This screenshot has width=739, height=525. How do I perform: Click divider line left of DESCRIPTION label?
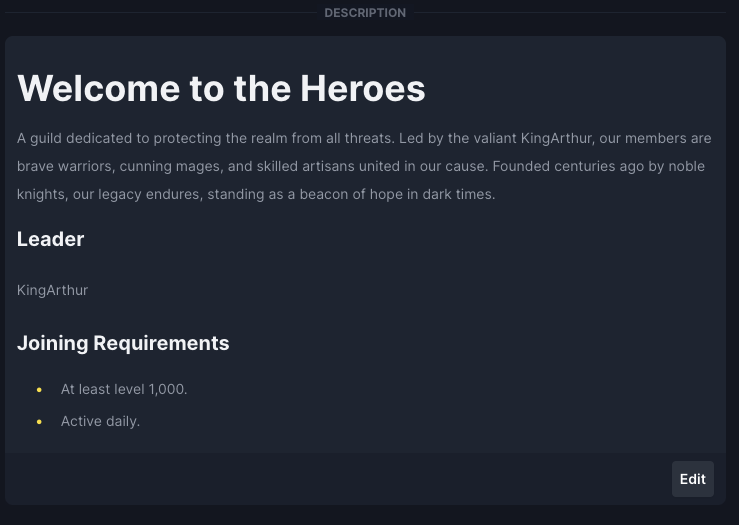(160, 13)
